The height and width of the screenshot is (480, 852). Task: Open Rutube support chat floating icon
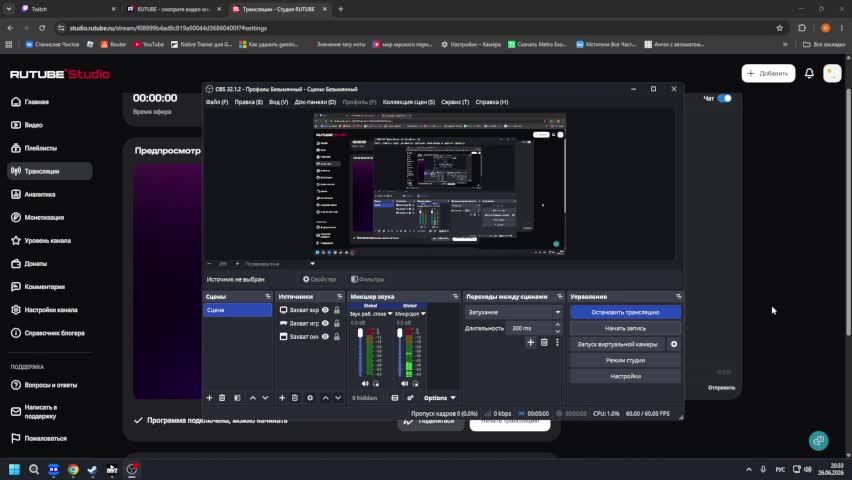coord(818,440)
